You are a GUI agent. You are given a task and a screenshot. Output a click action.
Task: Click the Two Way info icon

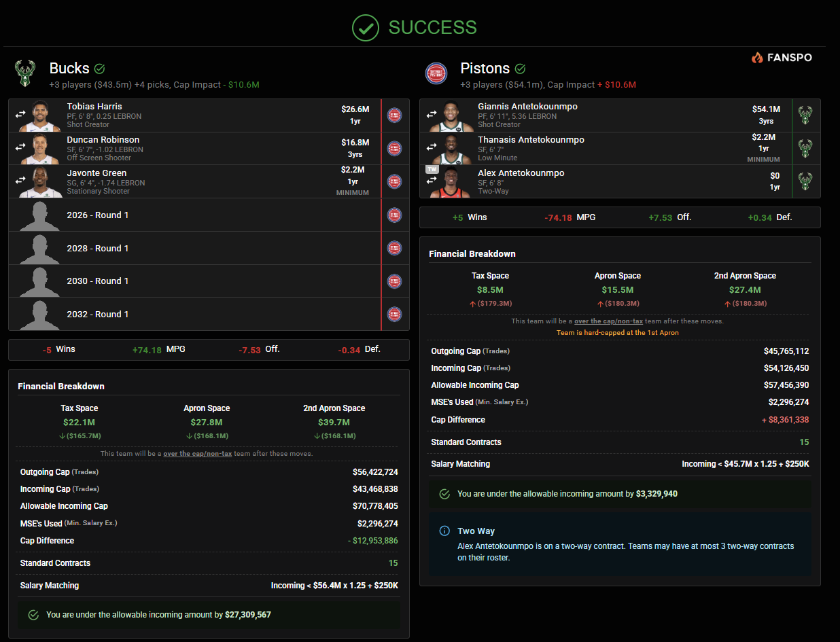point(444,531)
